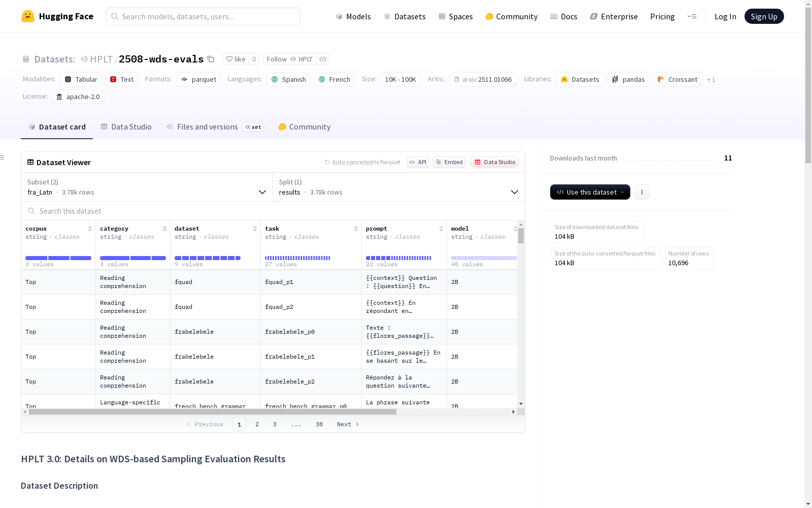Viewport: 812px width, 508px height.
Task: Filter by the French language tag
Action: [x=334, y=79]
